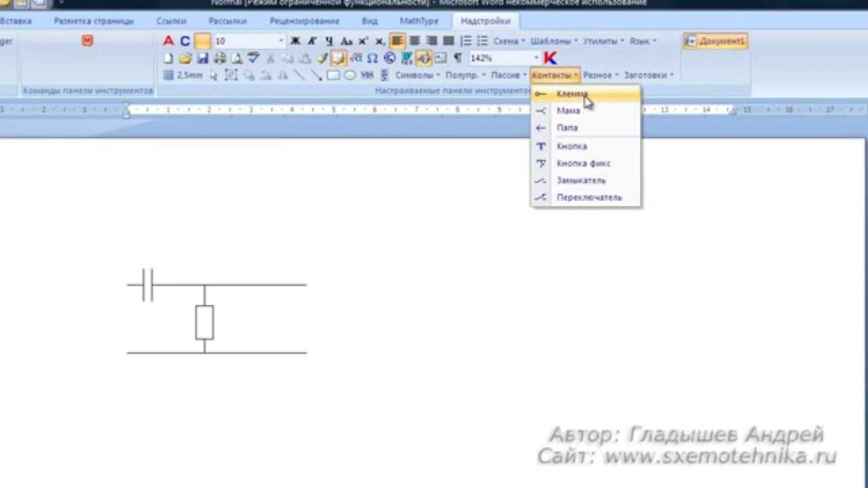
Task: Switch to the Рецензирование ribbon tab
Action: point(304,20)
